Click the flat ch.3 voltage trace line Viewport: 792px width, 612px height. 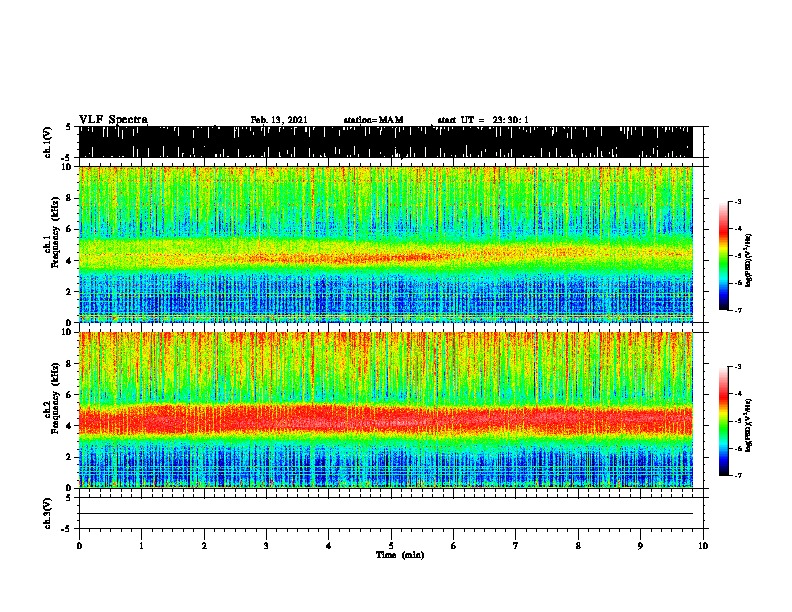[385, 514]
